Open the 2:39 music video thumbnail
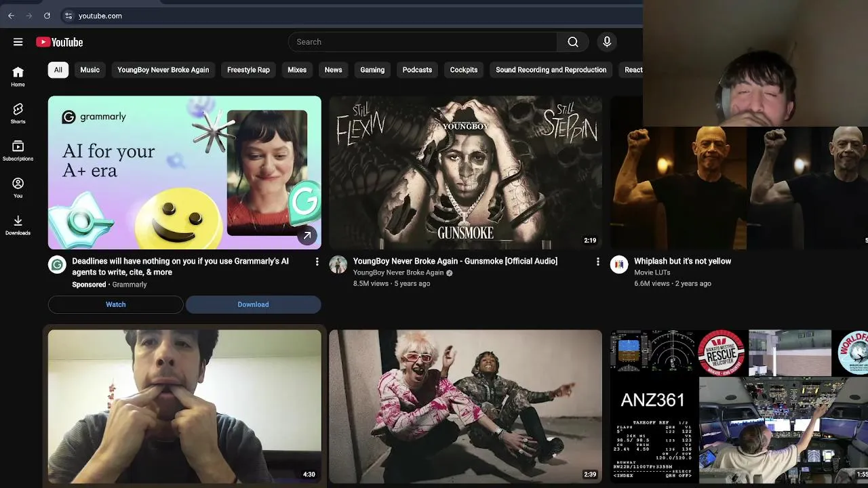Viewport: 868px width, 488px height. tap(465, 407)
